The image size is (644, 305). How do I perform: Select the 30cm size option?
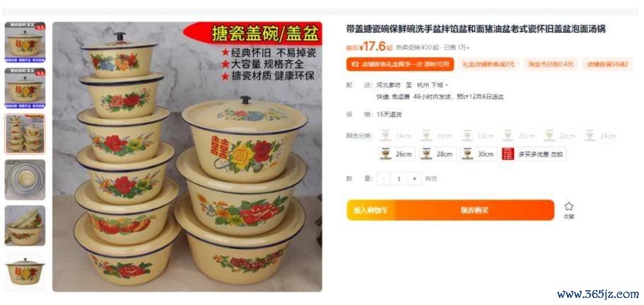click(478, 154)
